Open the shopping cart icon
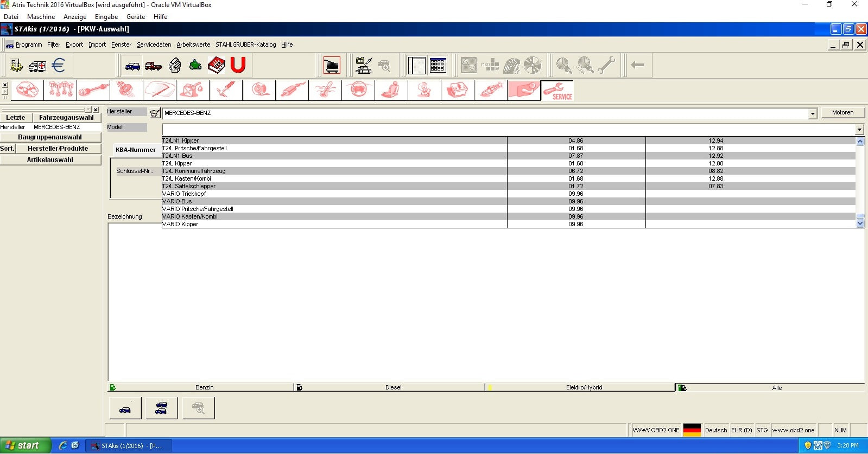This screenshot has width=868, height=454. pyautogui.click(x=332, y=66)
